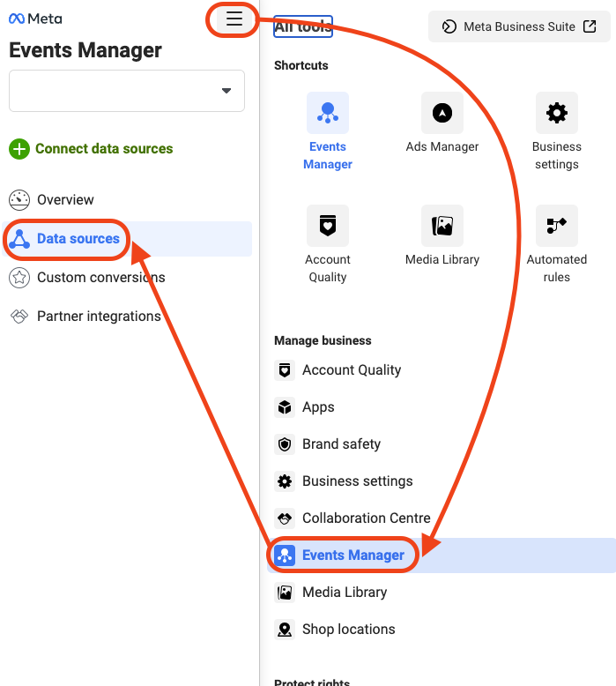Click the Account Quality shield list icon
Screen dimensions: 616x686
[285, 370]
